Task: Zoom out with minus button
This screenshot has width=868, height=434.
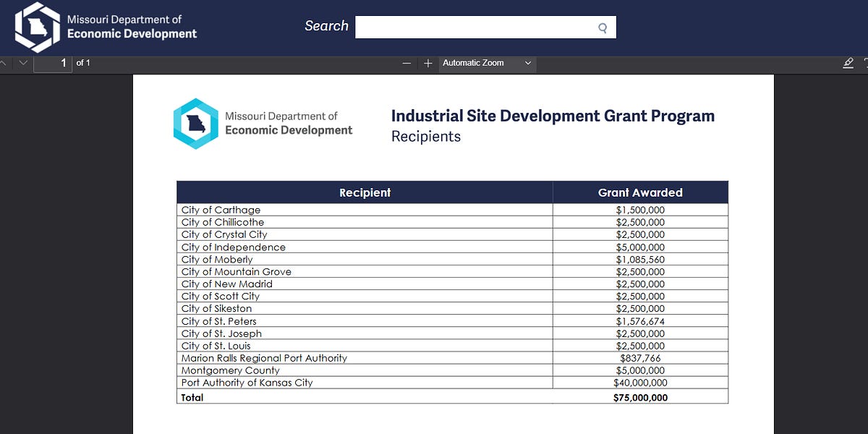Action: click(407, 63)
